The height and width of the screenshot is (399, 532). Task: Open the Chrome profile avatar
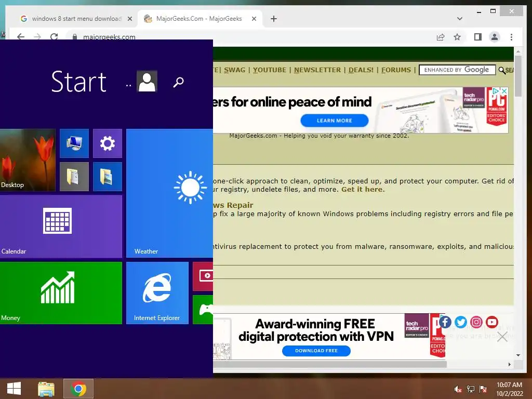click(495, 37)
